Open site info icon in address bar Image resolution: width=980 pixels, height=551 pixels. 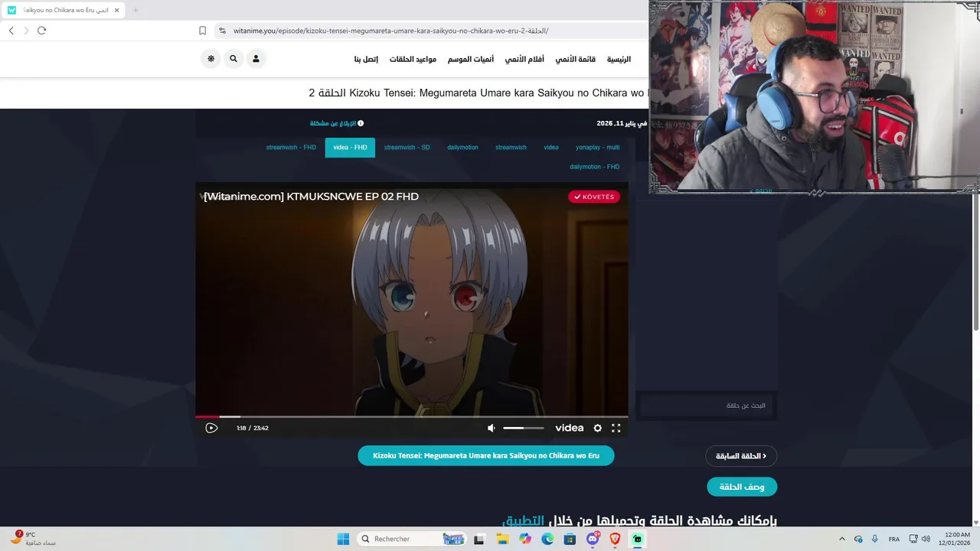(222, 31)
